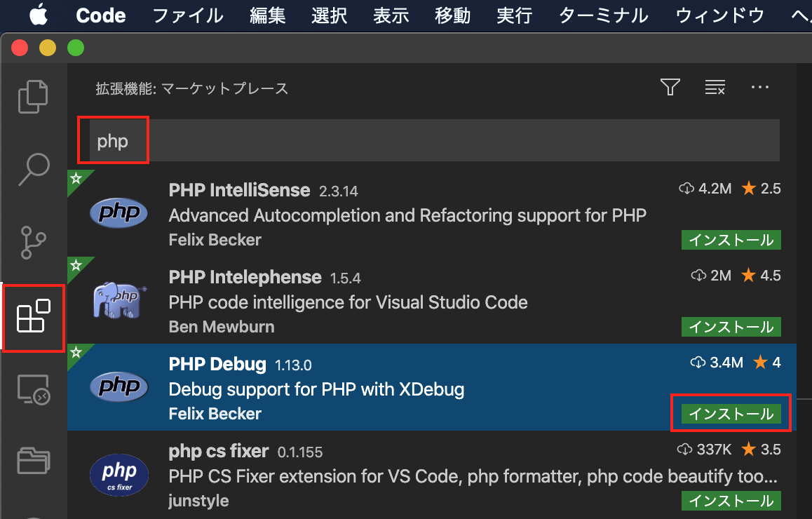812x519 pixels.
Task: Open the extensions more actions menu
Action: 759,87
